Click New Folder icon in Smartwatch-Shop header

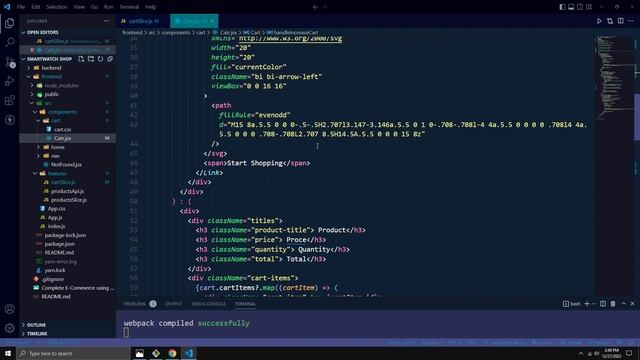click(91, 59)
